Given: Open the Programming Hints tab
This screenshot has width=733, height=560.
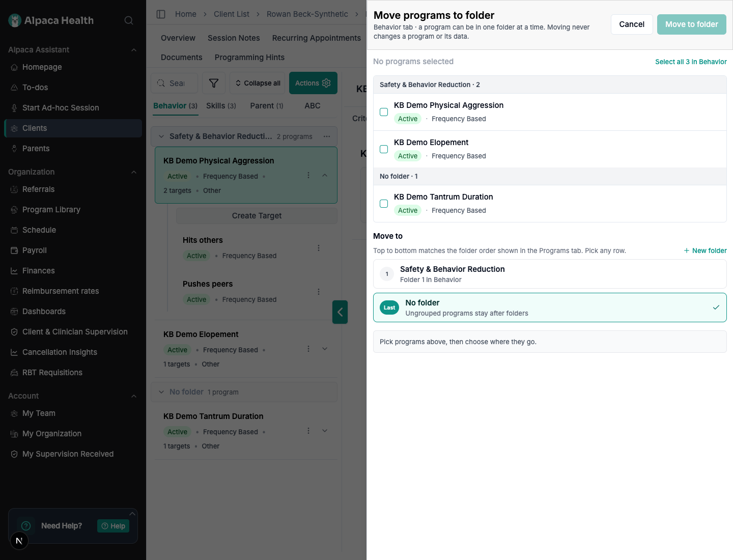Looking at the screenshot, I should coord(249,58).
